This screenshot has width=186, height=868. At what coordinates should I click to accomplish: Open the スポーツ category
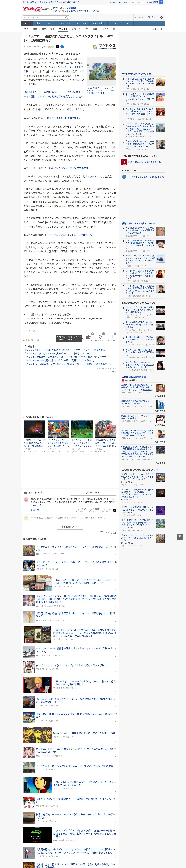76,29
